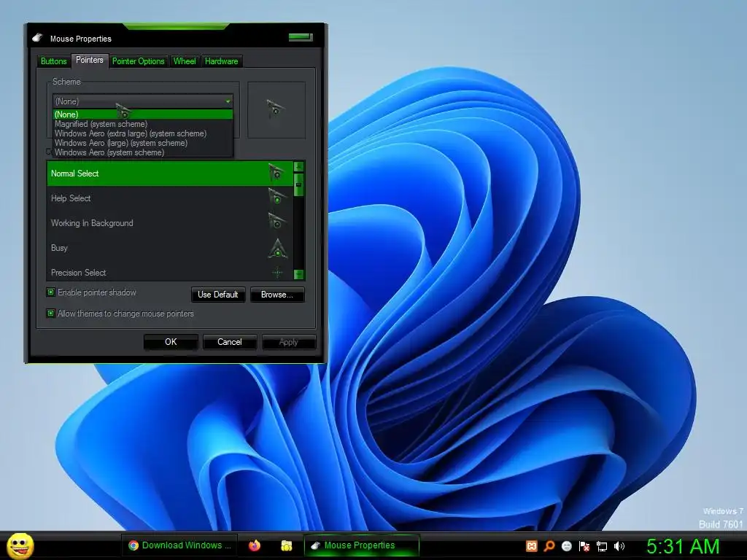Viewport: 747px width, 560px height.
Task: Select Working In Background row
Action: pyautogui.click(x=170, y=223)
